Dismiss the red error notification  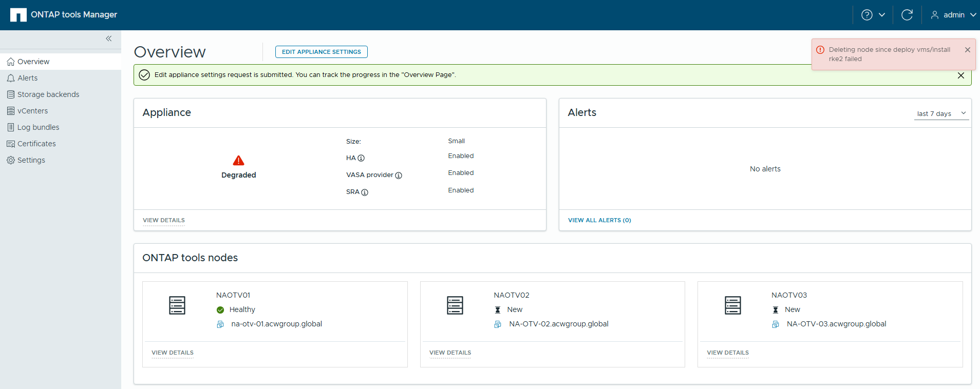[967, 50]
